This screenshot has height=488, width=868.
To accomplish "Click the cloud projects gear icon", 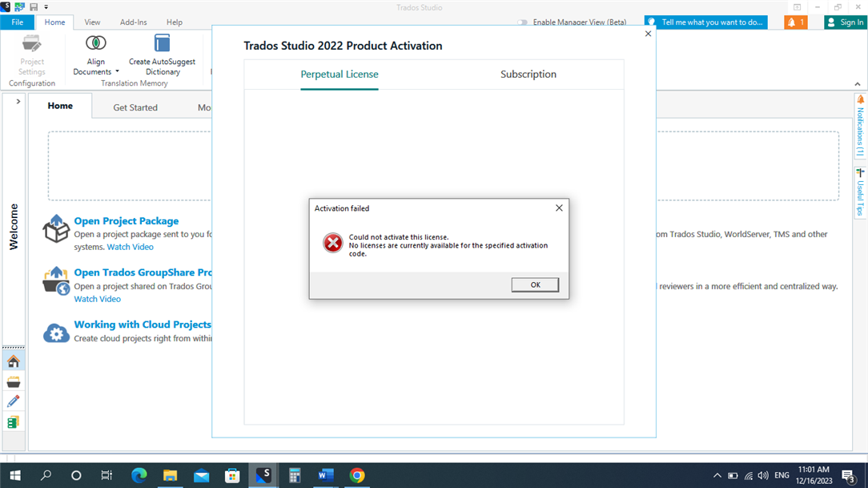I will point(56,333).
